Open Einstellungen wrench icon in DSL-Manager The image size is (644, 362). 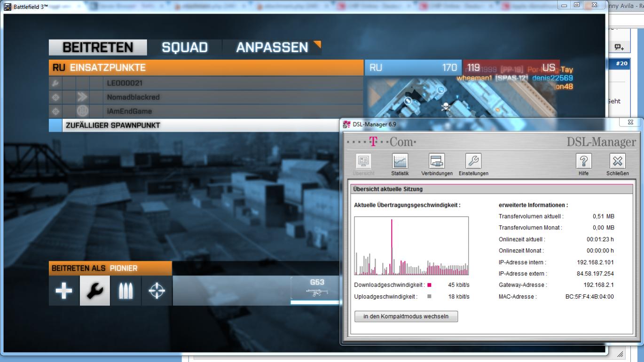473,161
